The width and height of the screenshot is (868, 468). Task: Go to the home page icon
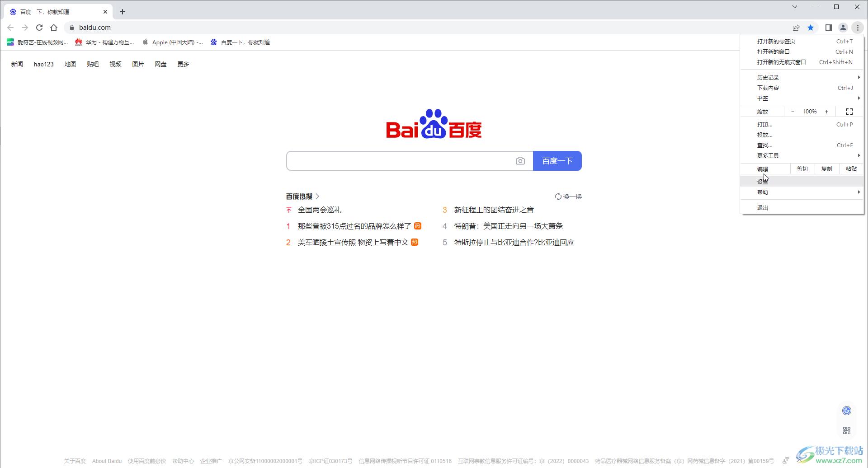click(54, 28)
